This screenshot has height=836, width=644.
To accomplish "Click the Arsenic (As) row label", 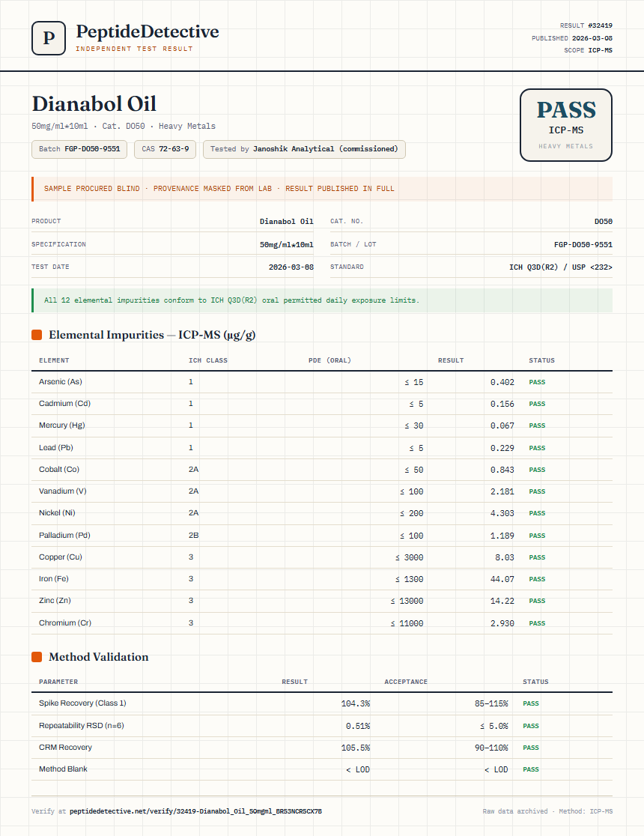I will 60,382.
